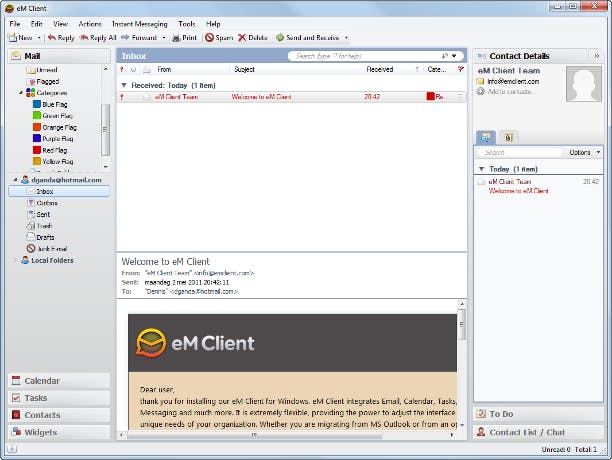Collapse the dganda@hotmail.com account node
The width and height of the screenshot is (612, 460).
coord(16,180)
